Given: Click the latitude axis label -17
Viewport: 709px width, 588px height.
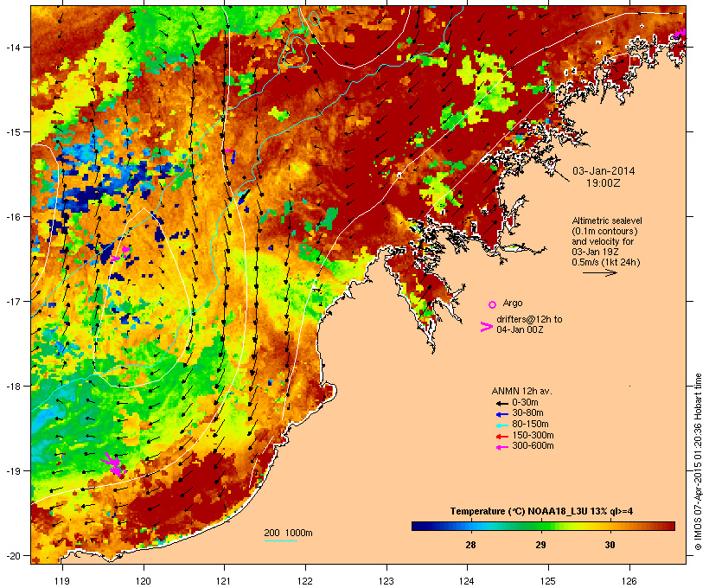Looking at the screenshot, I should [x=12, y=301].
